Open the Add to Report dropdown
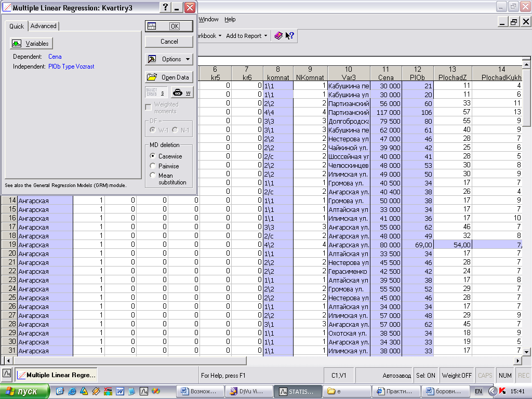 247,36
